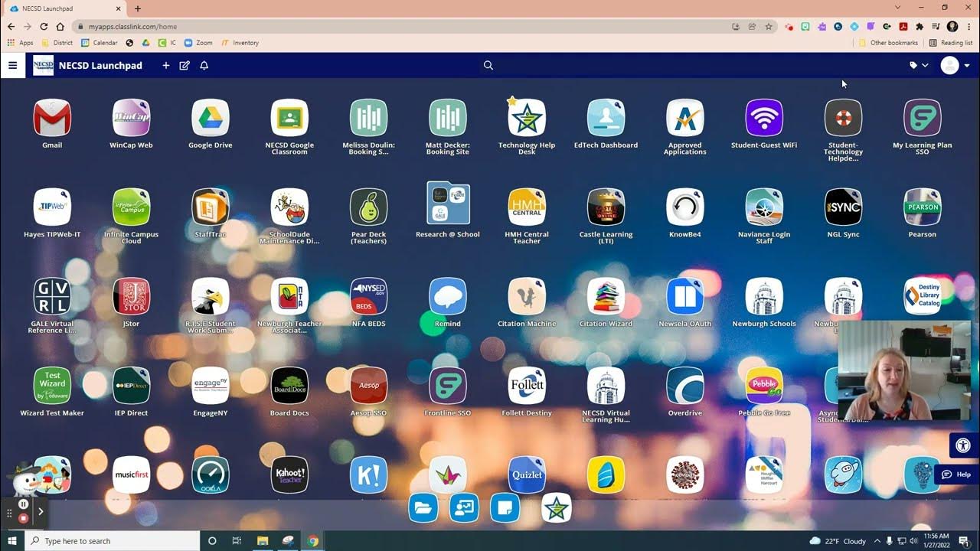Open NECSD Google Classroom

pos(289,118)
